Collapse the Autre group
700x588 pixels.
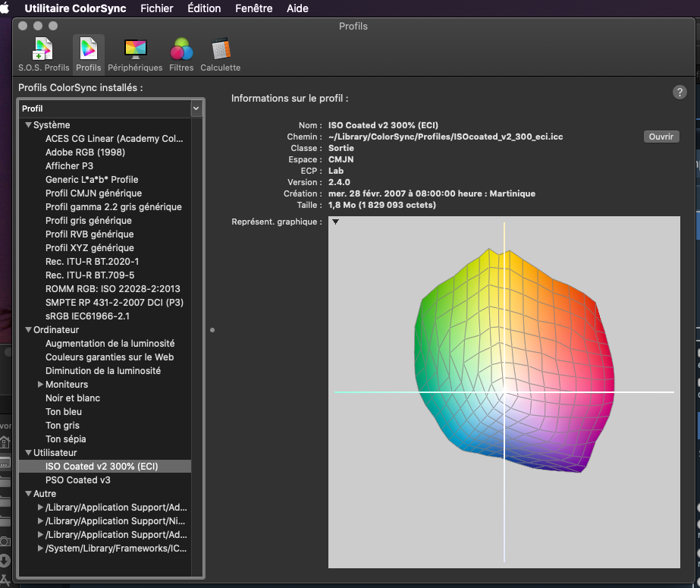pos(28,494)
